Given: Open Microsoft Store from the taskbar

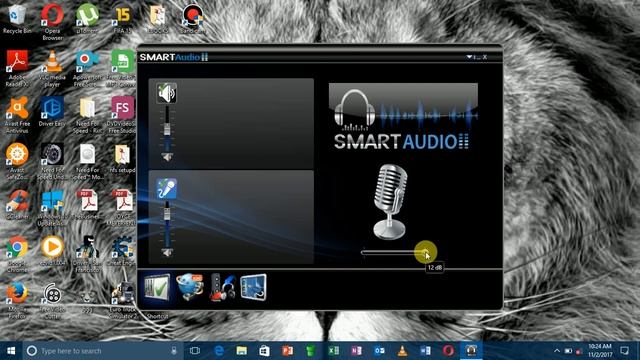Looking at the screenshot, I should pos(264,351).
